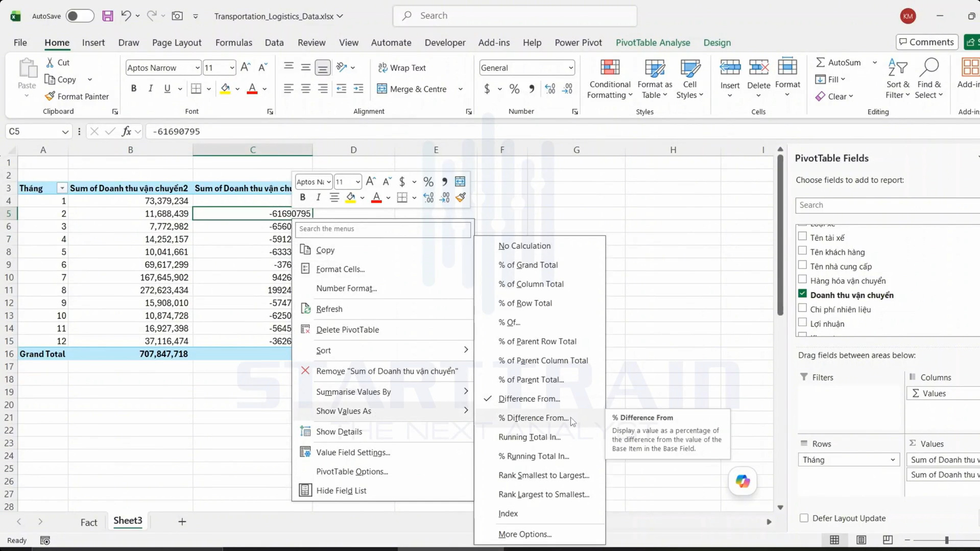Uncheck Doanh thu vận chuyển field
The image size is (980, 551).
802,294
